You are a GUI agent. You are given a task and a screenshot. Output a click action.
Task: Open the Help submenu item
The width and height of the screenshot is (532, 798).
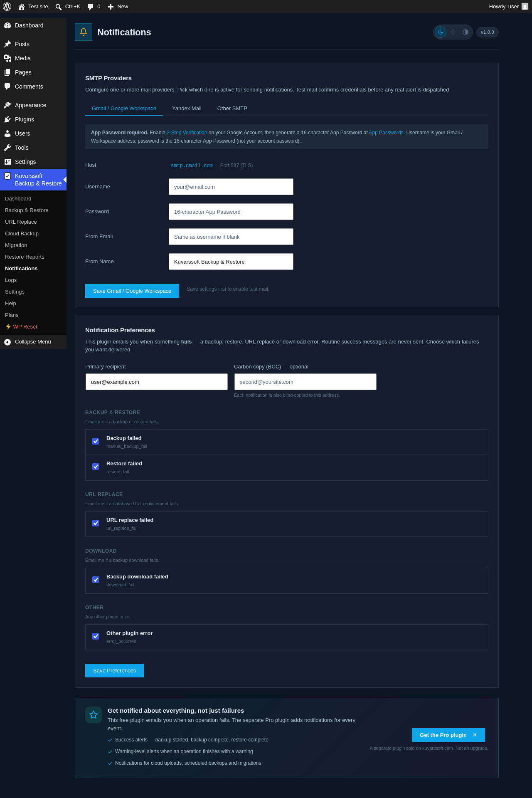click(x=10, y=304)
